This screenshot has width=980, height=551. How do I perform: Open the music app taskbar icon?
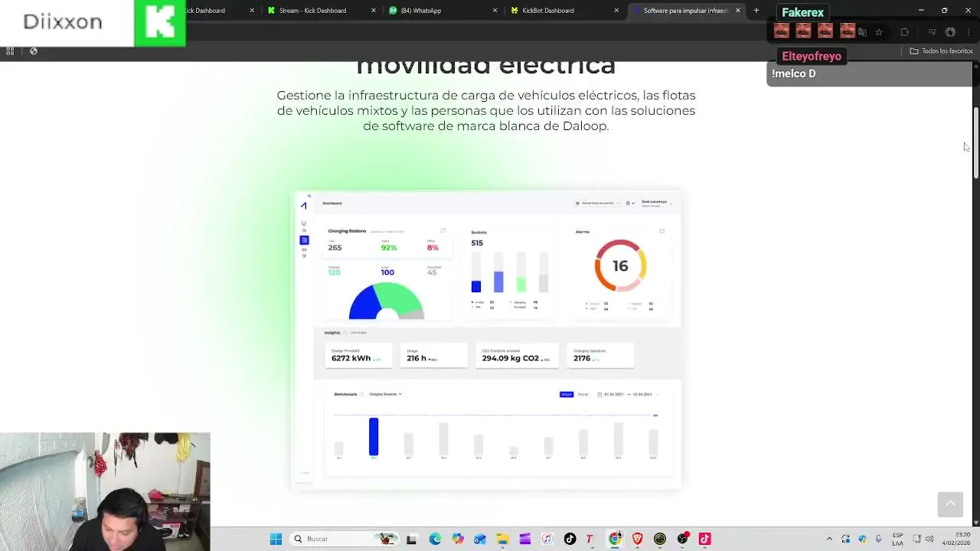coord(547,539)
